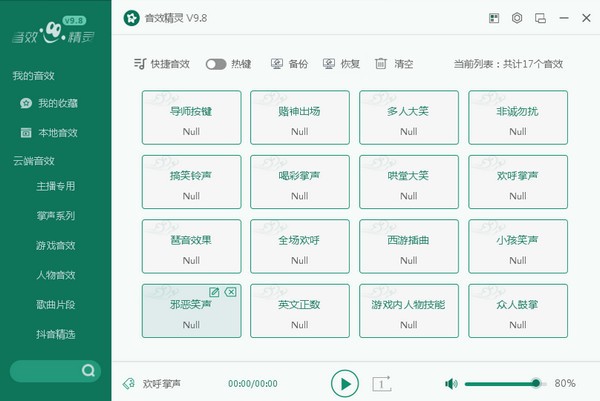Toggle the single loop mode icon
Image resolution: width=600 pixels, height=401 pixels.
pos(382,383)
